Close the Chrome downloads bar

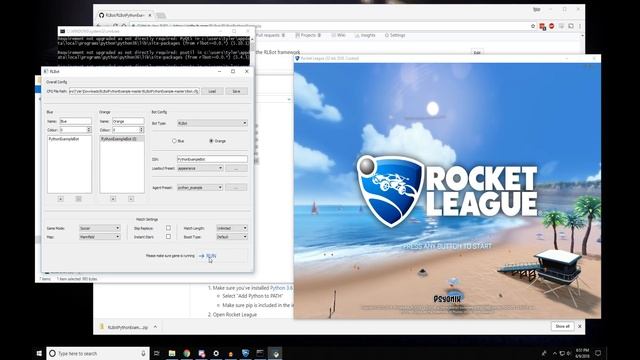(580, 327)
